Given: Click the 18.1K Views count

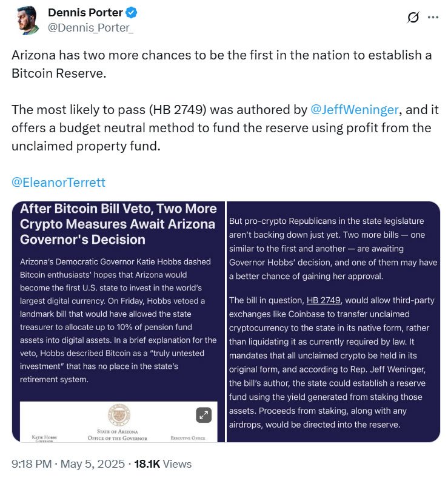Looking at the screenshot, I should (162, 464).
